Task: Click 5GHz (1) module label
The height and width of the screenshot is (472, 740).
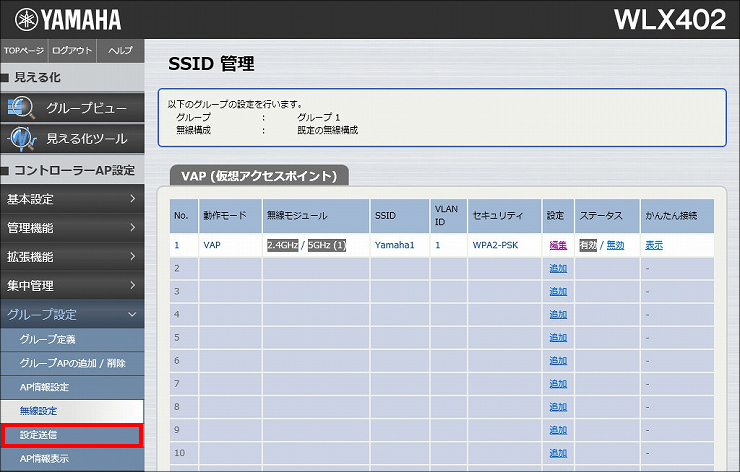Action: 327,245
